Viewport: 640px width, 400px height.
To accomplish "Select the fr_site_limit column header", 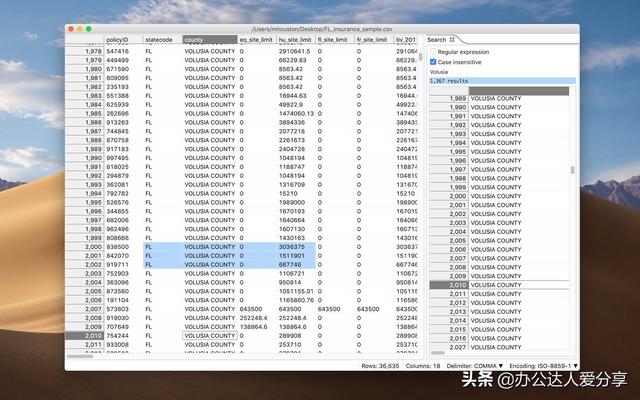I will [374, 40].
